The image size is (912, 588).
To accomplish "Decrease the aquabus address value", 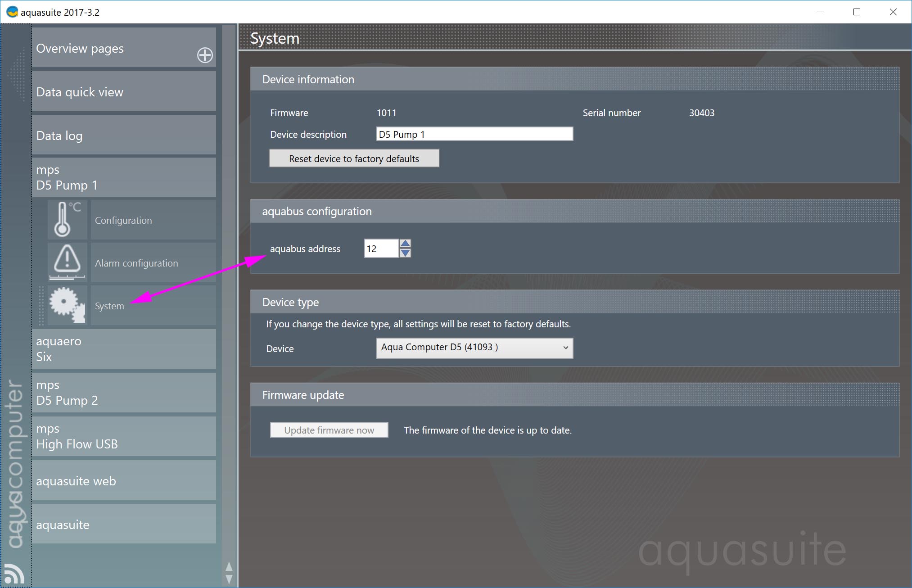I will 405,253.
